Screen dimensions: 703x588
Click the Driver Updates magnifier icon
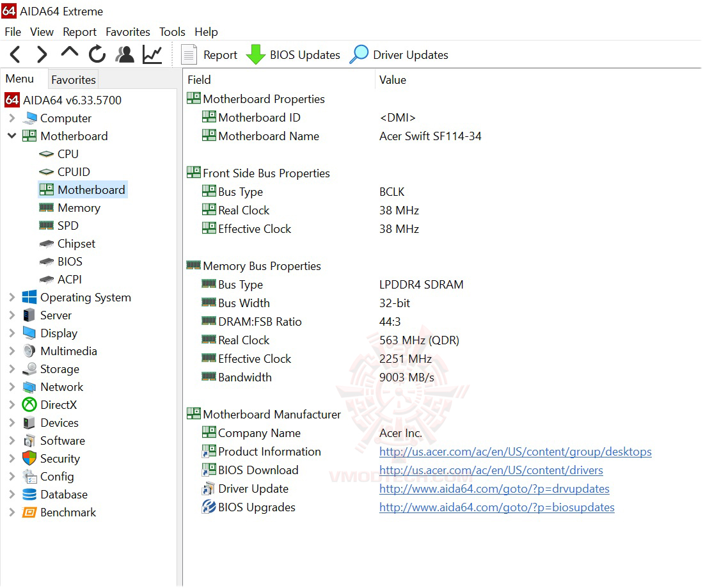[359, 54]
